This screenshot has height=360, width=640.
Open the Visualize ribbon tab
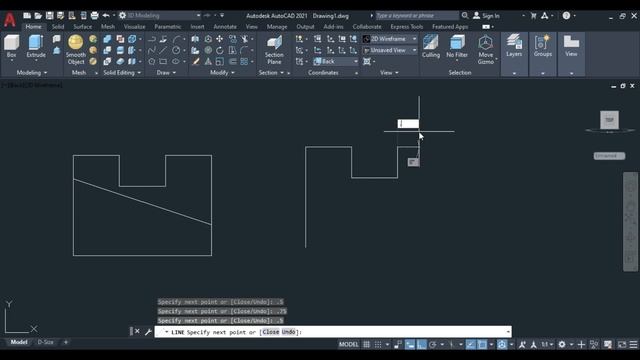134,27
